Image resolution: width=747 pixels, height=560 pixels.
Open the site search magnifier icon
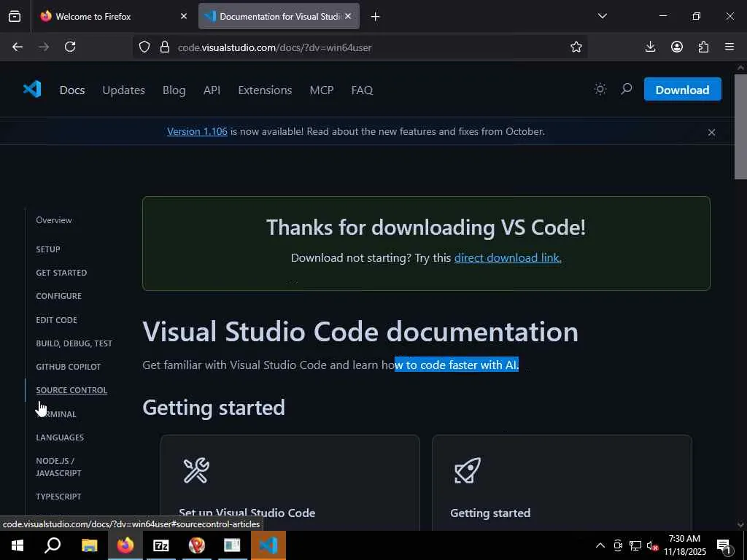click(627, 89)
